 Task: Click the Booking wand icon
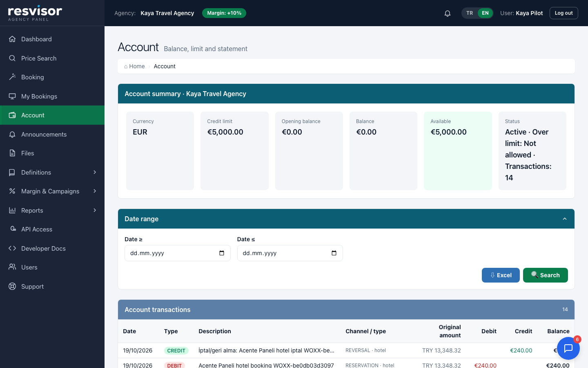12,77
